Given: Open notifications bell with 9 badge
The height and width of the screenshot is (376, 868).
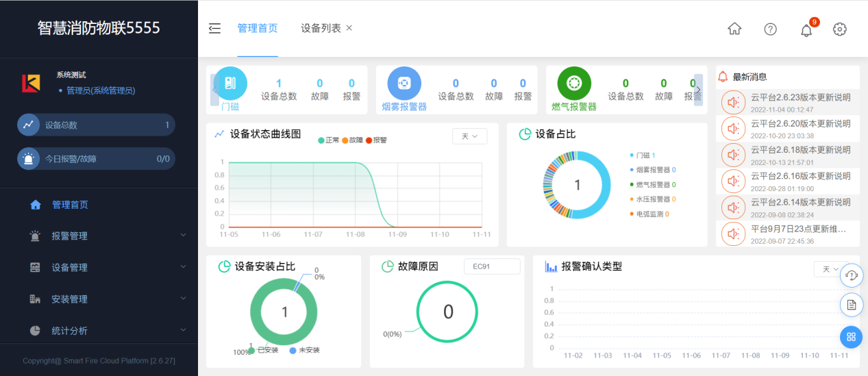Looking at the screenshot, I should pos(806,29).
